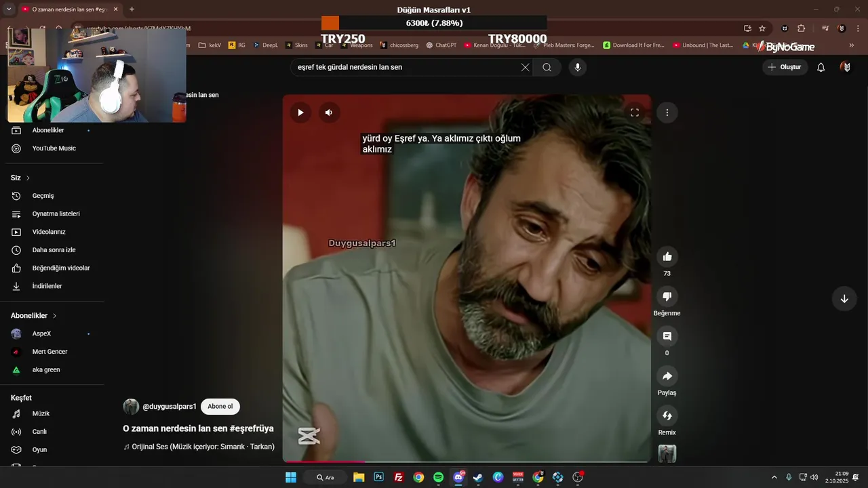Open the comments panel showing 0
This screenshot has height=488, width=868.
click(667, 336)
